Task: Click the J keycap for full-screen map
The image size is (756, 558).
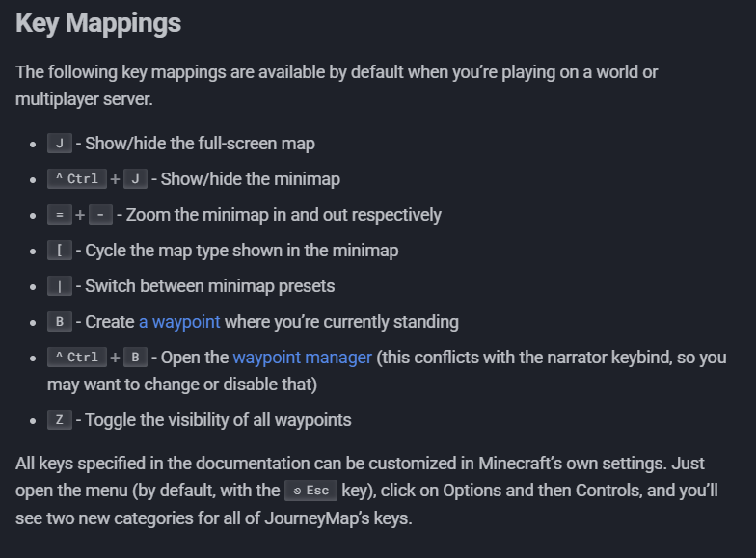Action: (x=60, y=144)
